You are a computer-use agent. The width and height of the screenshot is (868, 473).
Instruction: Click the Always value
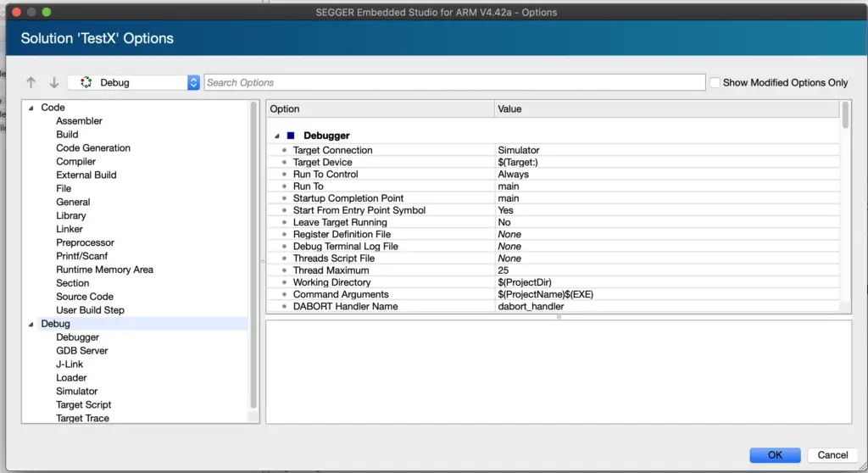[x=513, y=175]
